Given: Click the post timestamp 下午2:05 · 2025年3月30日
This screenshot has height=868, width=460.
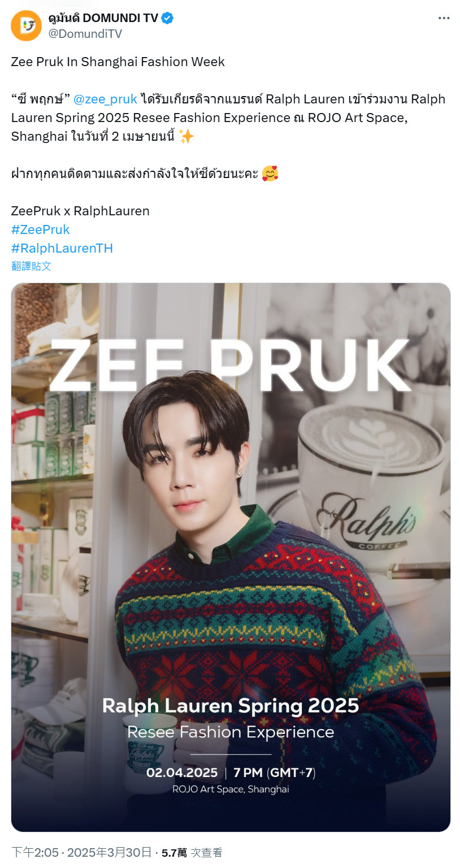Looking at the screenshot, I should point(81,852).
